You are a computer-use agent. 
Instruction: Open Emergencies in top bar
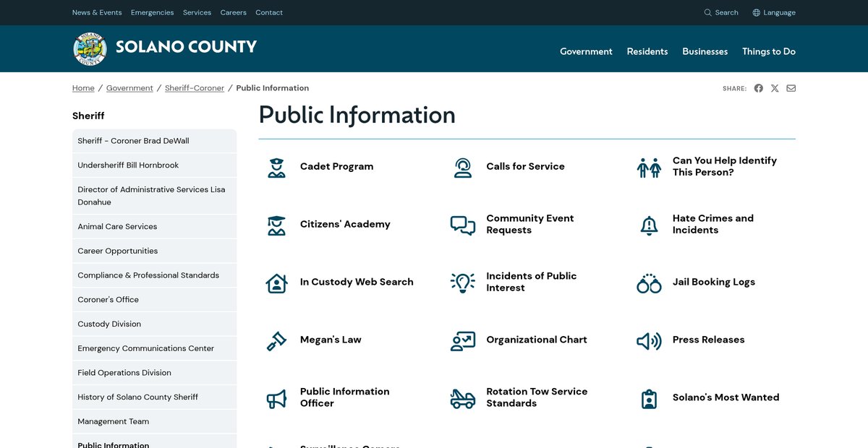pyautogui.click(x=152, y=12)
